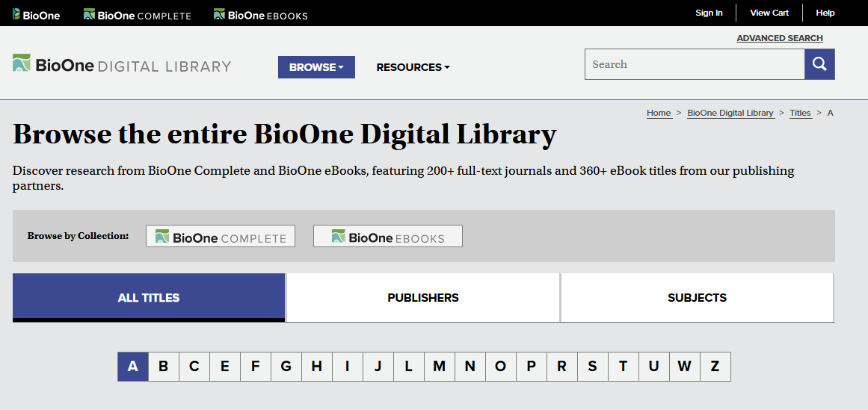Image resolution: width=868 pixels, height=410 pixels.
Task: Browse by the BioOne eBooks collection
Action: click(x=387, y=237)
